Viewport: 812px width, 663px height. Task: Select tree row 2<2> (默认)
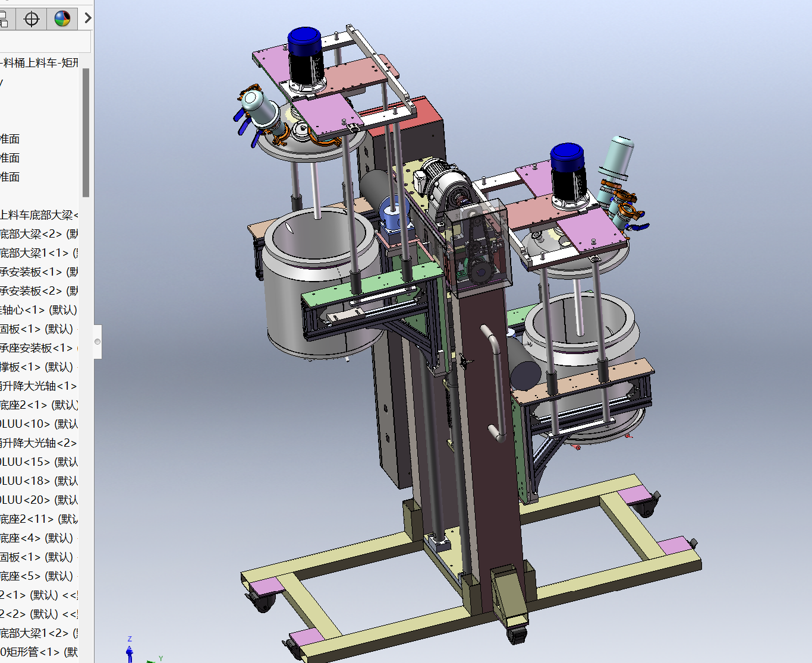pos(39,614)
